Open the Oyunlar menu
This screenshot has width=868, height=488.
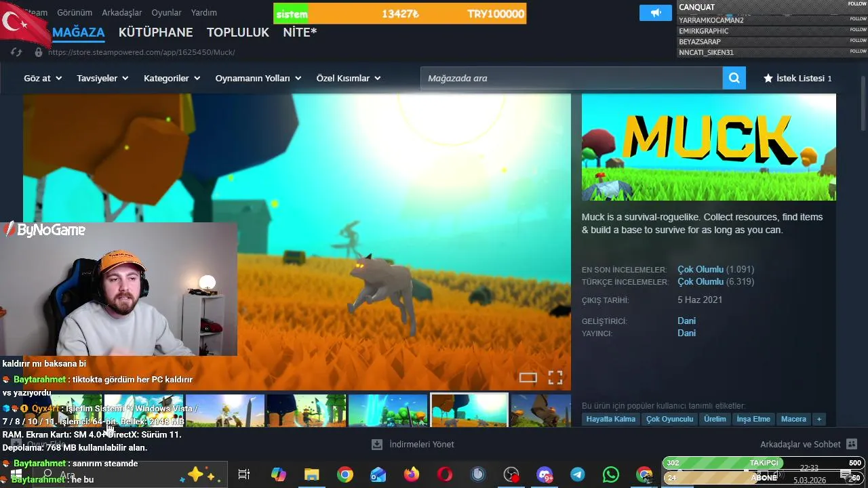click(x=166, y=13)
